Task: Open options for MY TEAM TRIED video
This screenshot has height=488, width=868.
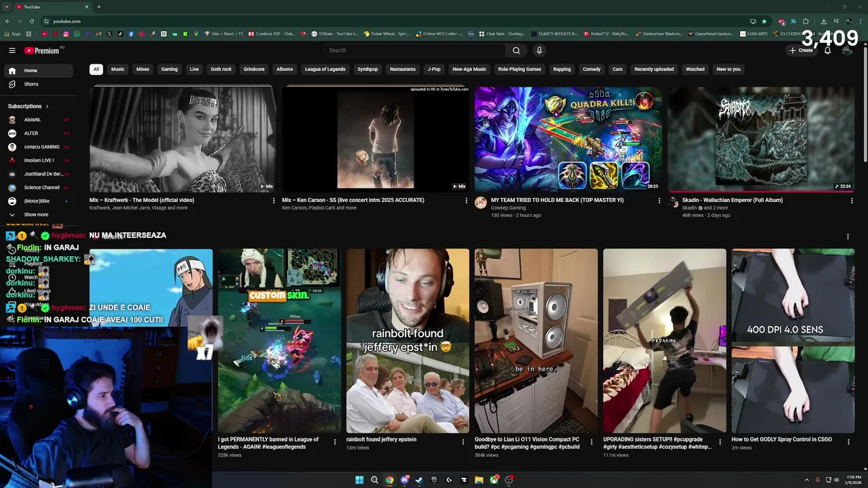Action: 659,201
